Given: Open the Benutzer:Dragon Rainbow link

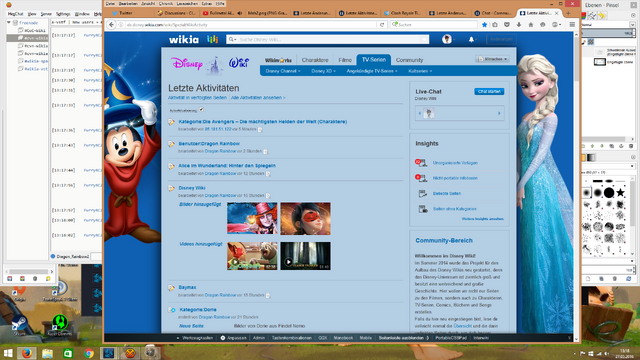Looking at the screenshot, I should tap(209, 144).
